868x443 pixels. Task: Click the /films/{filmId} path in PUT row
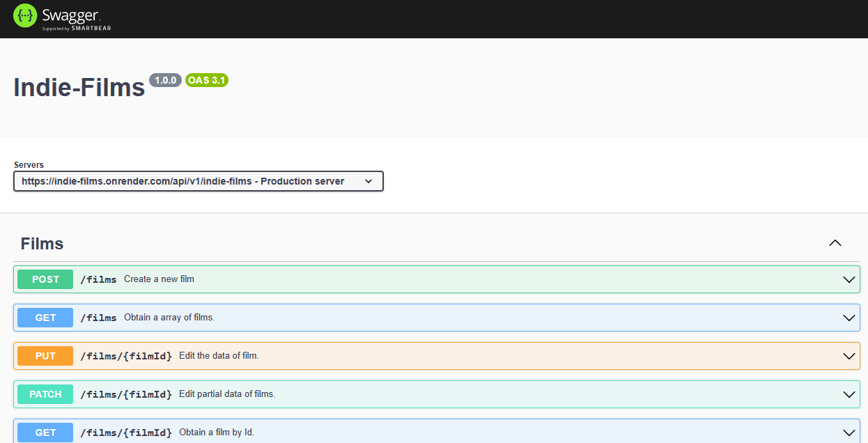click(125, 356)
